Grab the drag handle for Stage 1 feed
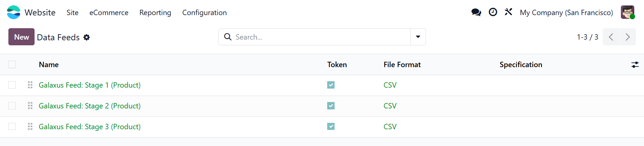The image size is (644, 146). (x=30, y=85)
